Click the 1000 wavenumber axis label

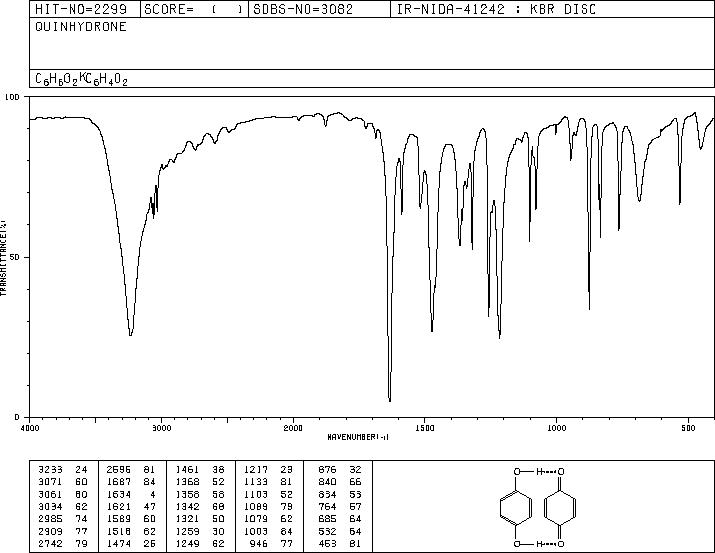[556, 428]
